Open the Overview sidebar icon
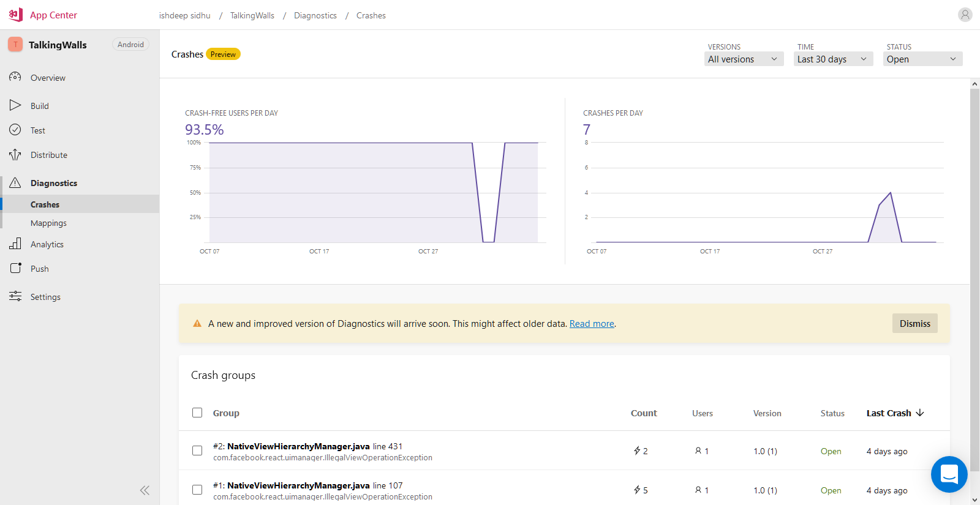This screenshot has height=505, width=980. tap(15, 77)
